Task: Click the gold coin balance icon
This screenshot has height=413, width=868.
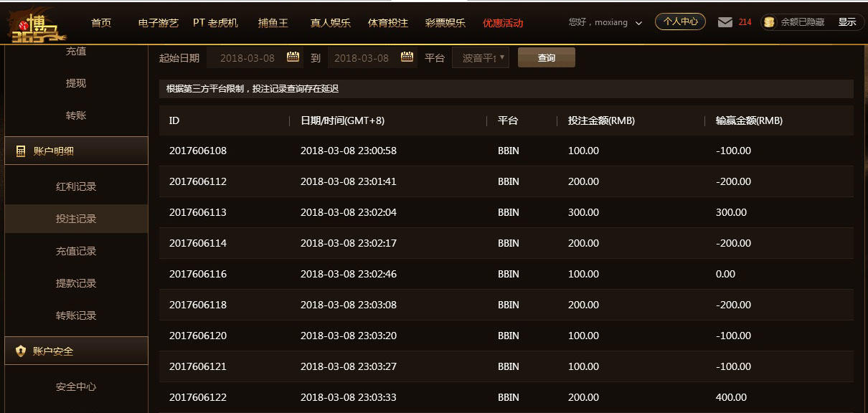Action: (769, 22)
